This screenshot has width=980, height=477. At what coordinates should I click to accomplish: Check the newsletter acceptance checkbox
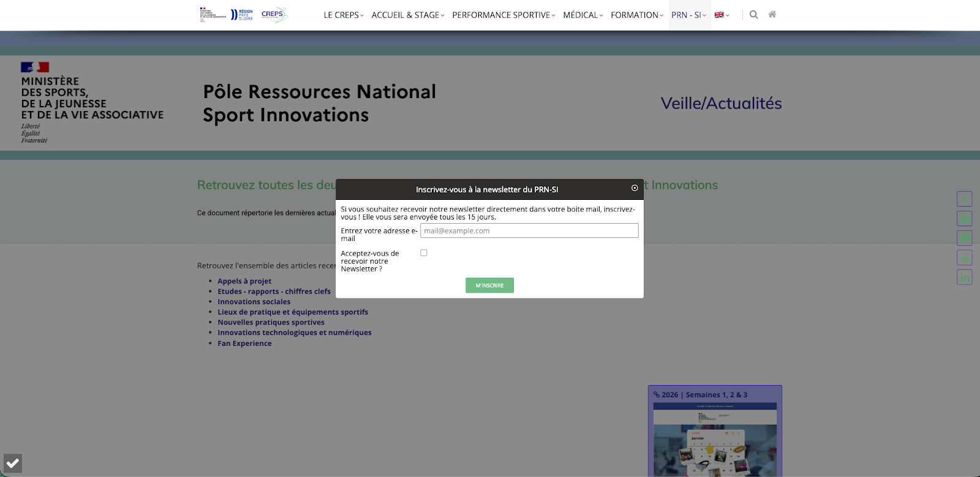pos(423,253)
